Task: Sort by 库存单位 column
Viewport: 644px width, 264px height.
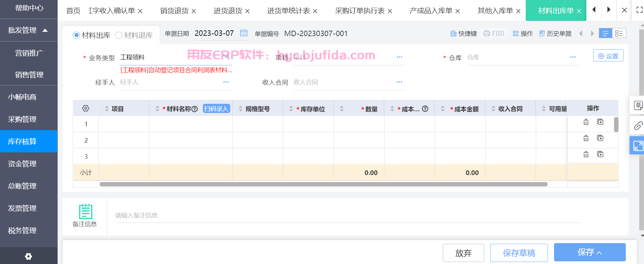Action: (291, 109)
